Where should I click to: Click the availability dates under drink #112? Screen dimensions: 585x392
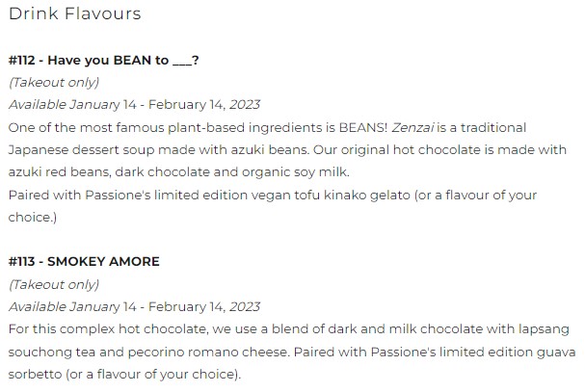pos(134,104)
